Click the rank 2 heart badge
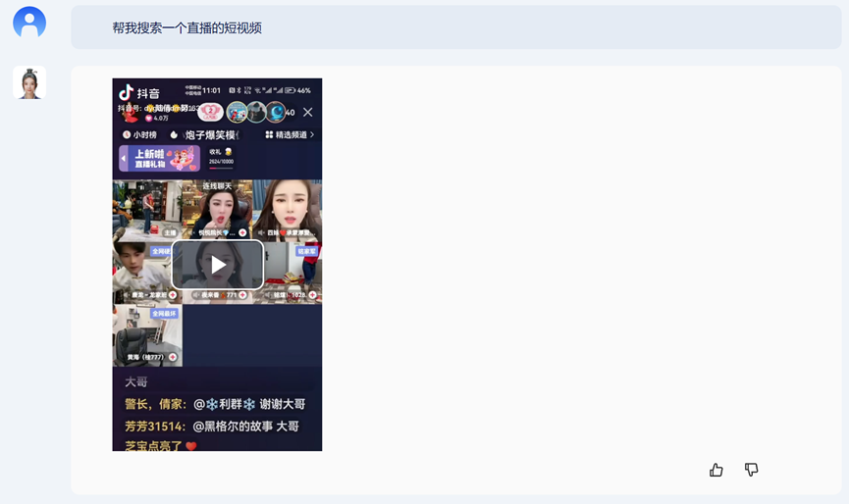 (211, 112)
